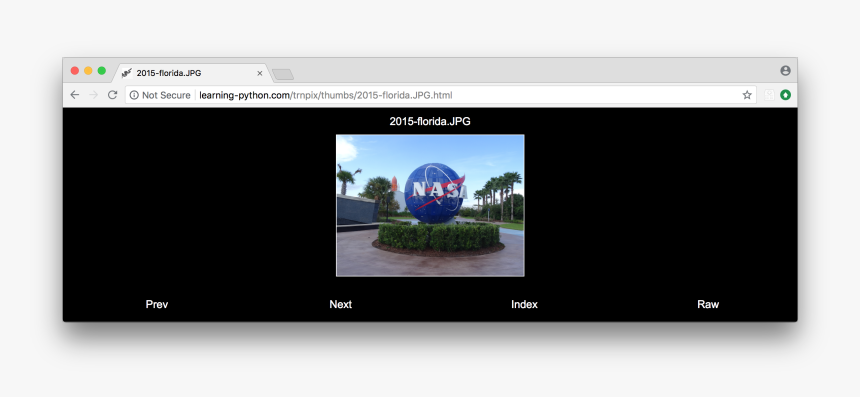This screenshot has height=397, width=860.
Task: Click the browser back arrow
Action: (x=75, y=95)
